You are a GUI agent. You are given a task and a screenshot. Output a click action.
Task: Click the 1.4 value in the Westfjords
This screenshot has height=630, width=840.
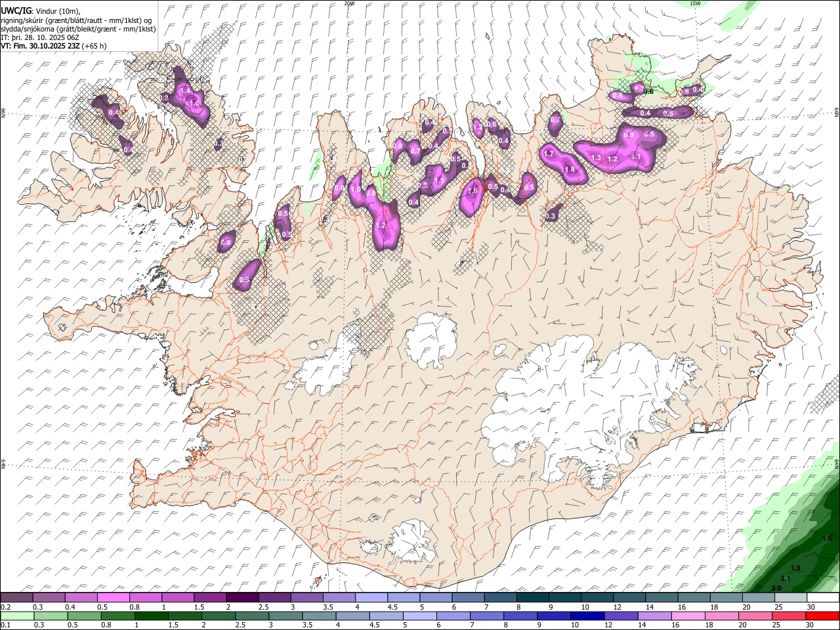tap(185, 91)
